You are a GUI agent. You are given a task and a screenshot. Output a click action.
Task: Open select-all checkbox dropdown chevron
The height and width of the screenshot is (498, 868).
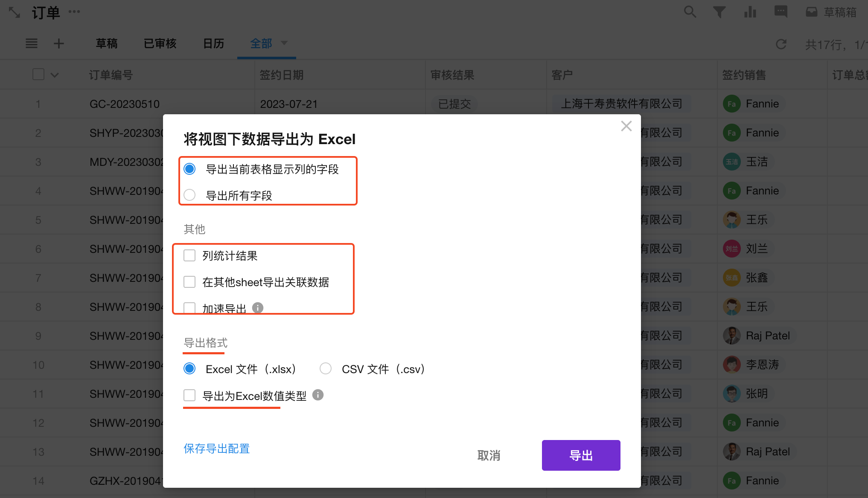click(55, 75)
